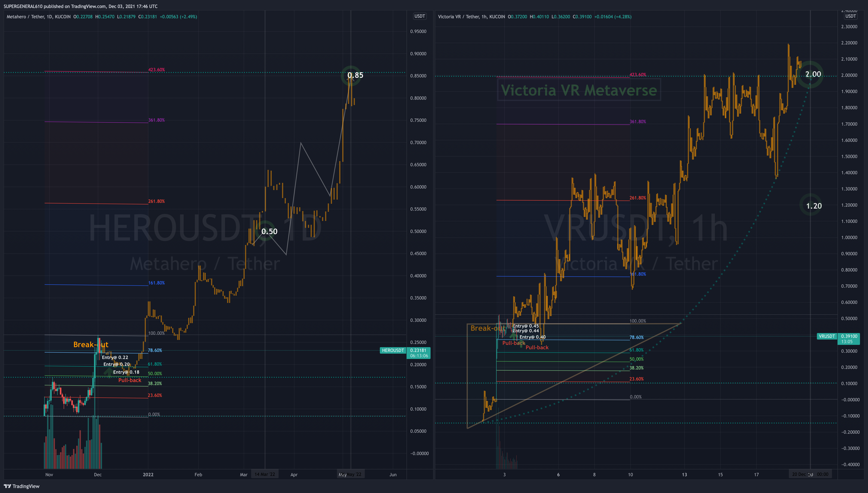The image size is (868, 493).
Task: Click the 23.60% fib label on Victoria VR chart
Action: pos(636,379)
